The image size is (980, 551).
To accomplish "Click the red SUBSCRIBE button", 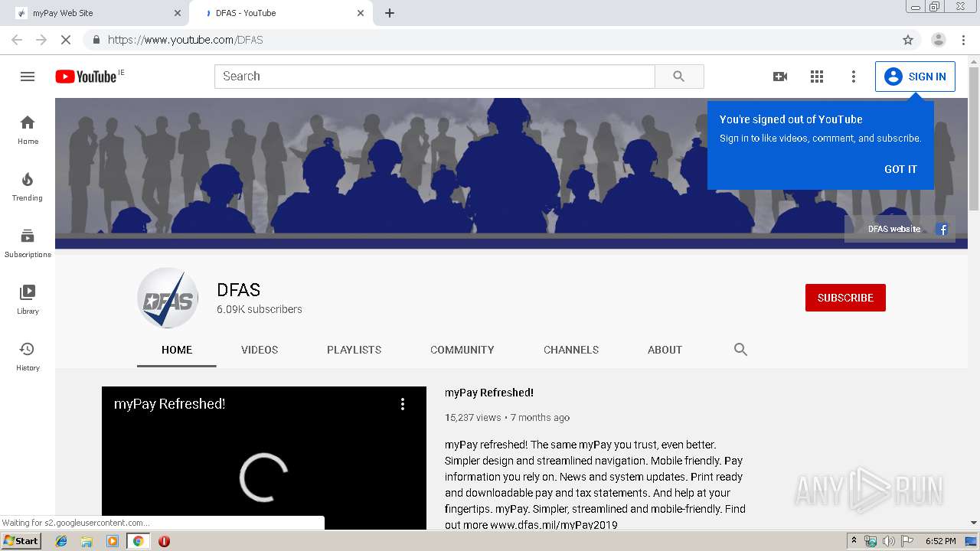I will pos(845,298).
